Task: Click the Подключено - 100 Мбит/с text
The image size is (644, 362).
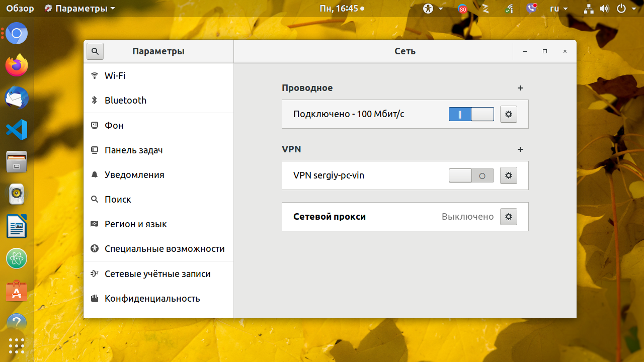Action: 349,114
